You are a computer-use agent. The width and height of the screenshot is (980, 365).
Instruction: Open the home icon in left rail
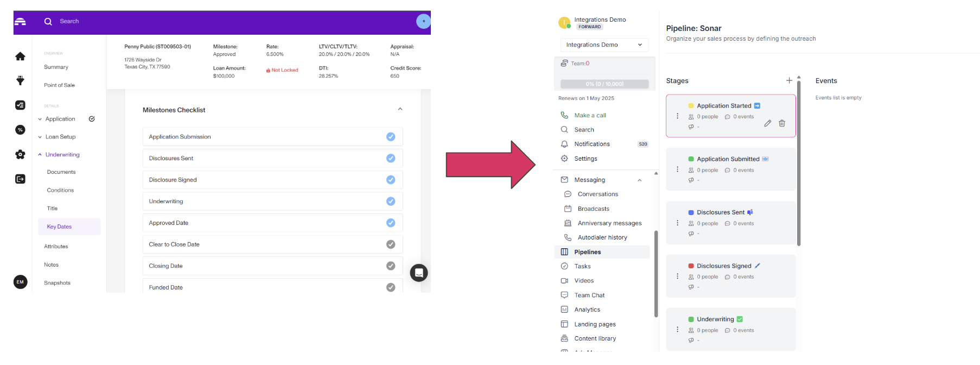tap(20, 56)
